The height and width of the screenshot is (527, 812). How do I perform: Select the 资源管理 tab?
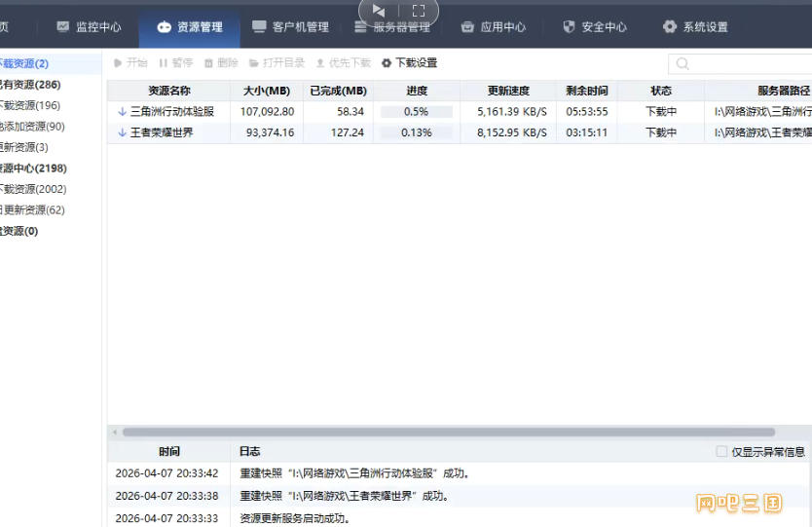coord(190,27)
